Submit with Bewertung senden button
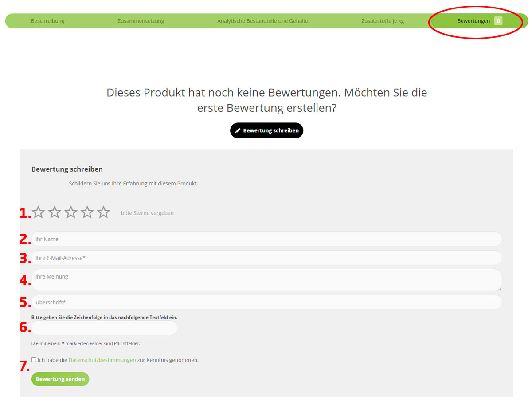 60,379
